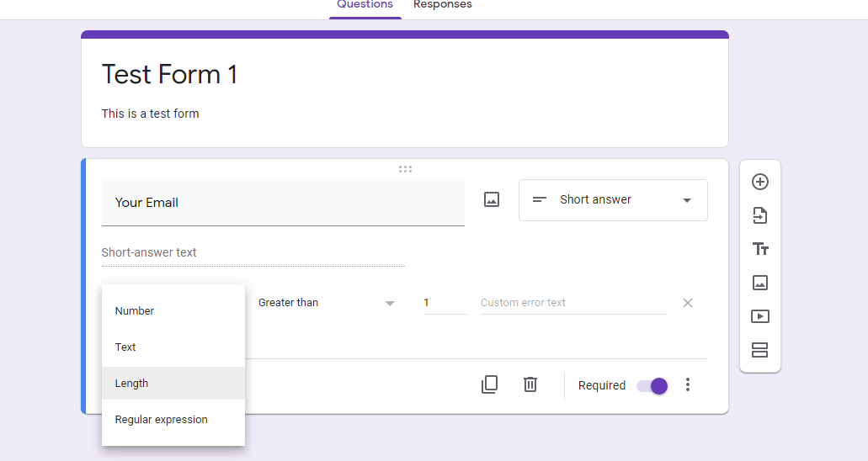This screenshot has width=868, height=461.
Task: Click Add image icon in side toolbar
Action: point(760,283)
